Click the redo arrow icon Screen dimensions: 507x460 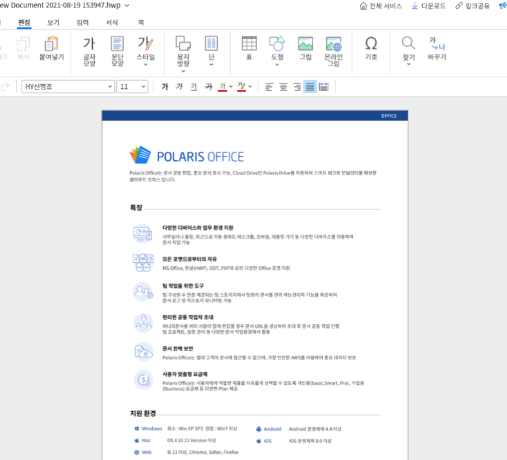[6, 87]
